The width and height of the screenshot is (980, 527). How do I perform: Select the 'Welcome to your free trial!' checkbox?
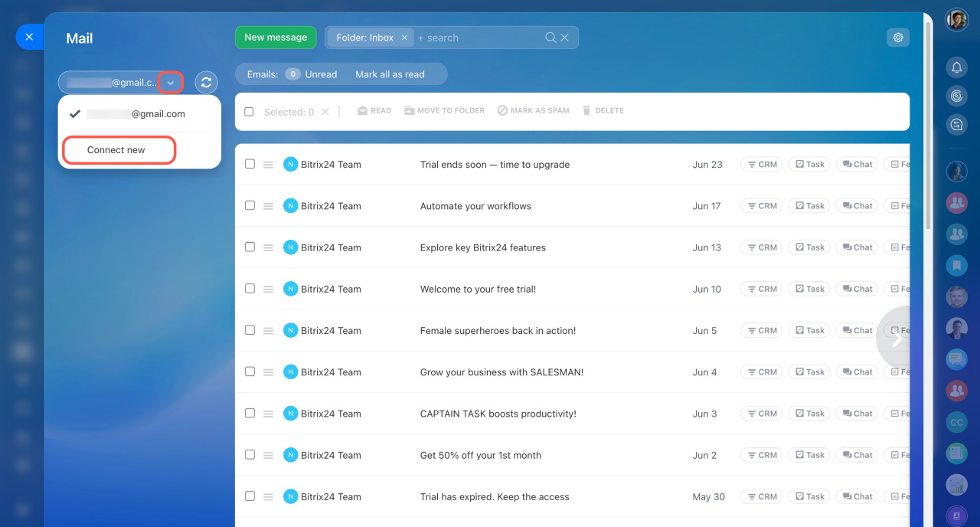(x=250, y=289)
